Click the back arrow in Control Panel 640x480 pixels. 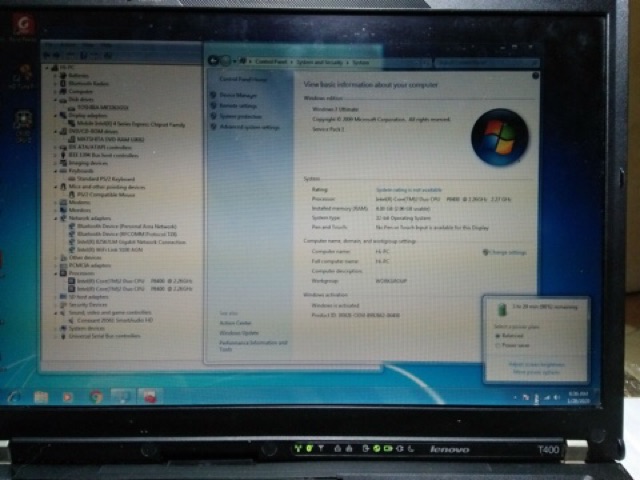pyautogui.click(x=213, y=60)
